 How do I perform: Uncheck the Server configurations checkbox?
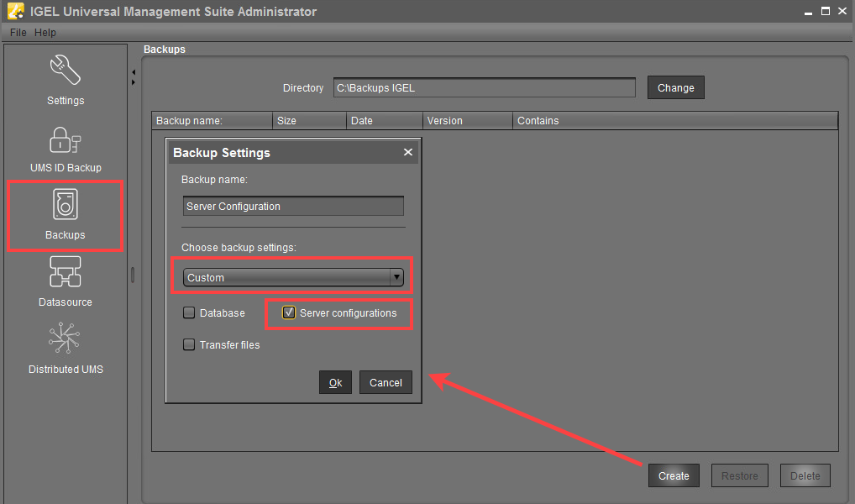(289, 313)
